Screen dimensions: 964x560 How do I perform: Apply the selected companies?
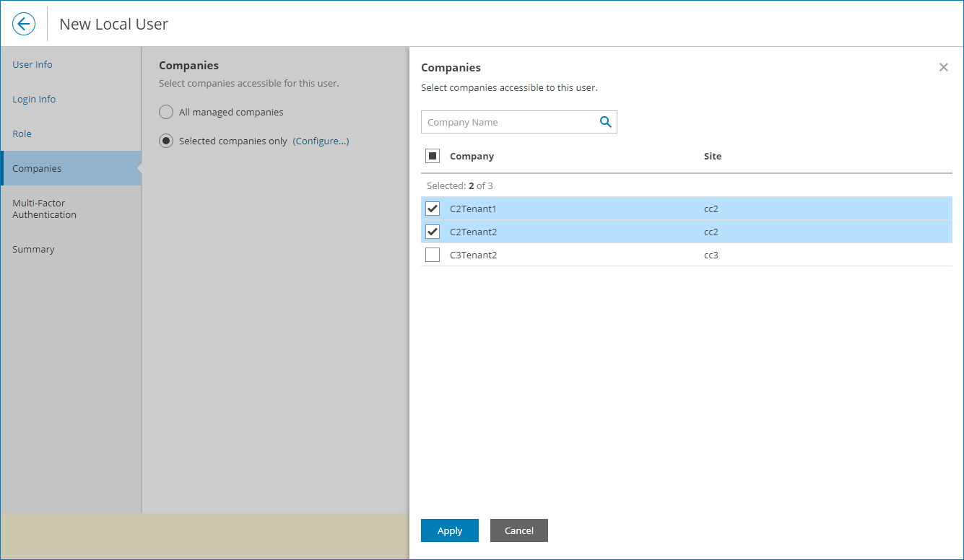pos(449,530)
